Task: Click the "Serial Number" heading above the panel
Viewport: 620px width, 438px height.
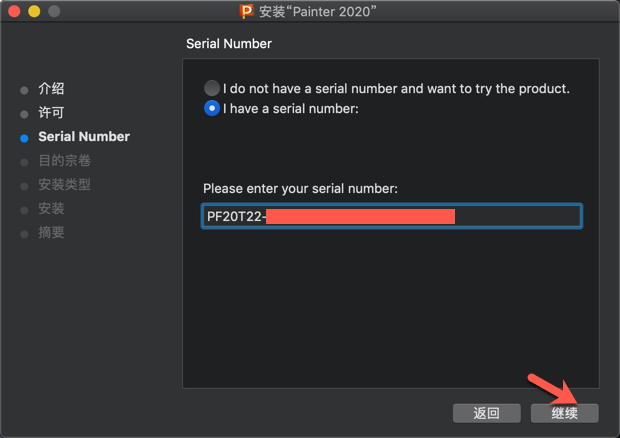Action: 229,45
